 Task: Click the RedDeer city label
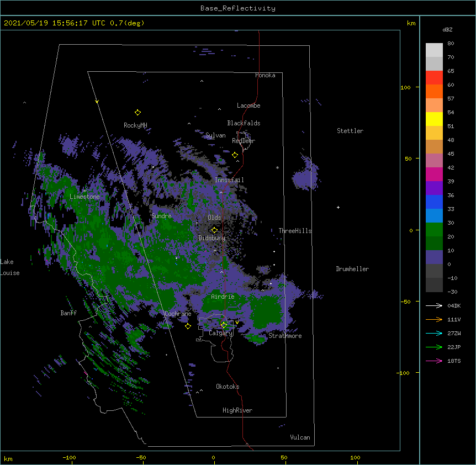pyautogui.click(x=244, y=141)
